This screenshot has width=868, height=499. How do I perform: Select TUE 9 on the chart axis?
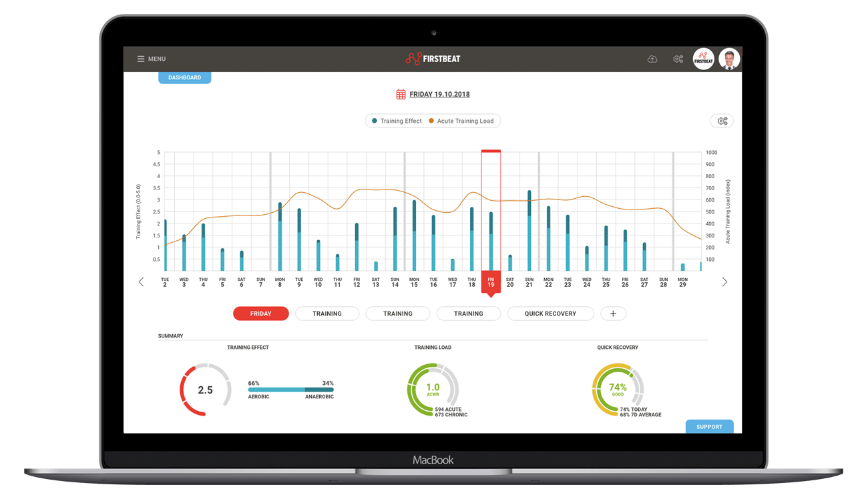[x=299, y=282]
